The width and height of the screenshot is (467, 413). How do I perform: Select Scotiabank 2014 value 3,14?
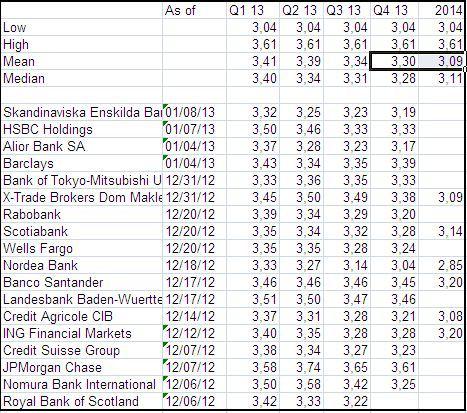[441, 231]
